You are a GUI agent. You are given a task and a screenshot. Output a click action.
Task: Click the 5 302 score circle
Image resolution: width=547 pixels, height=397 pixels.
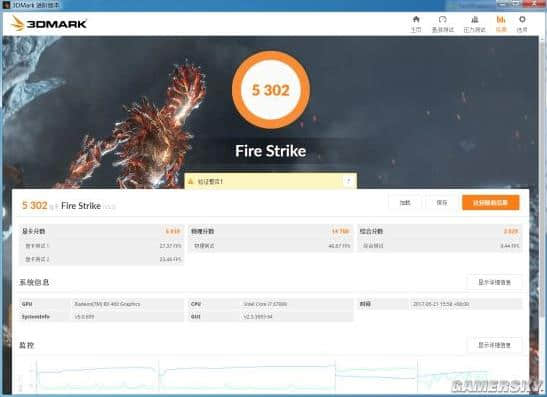tap(271, 90)
